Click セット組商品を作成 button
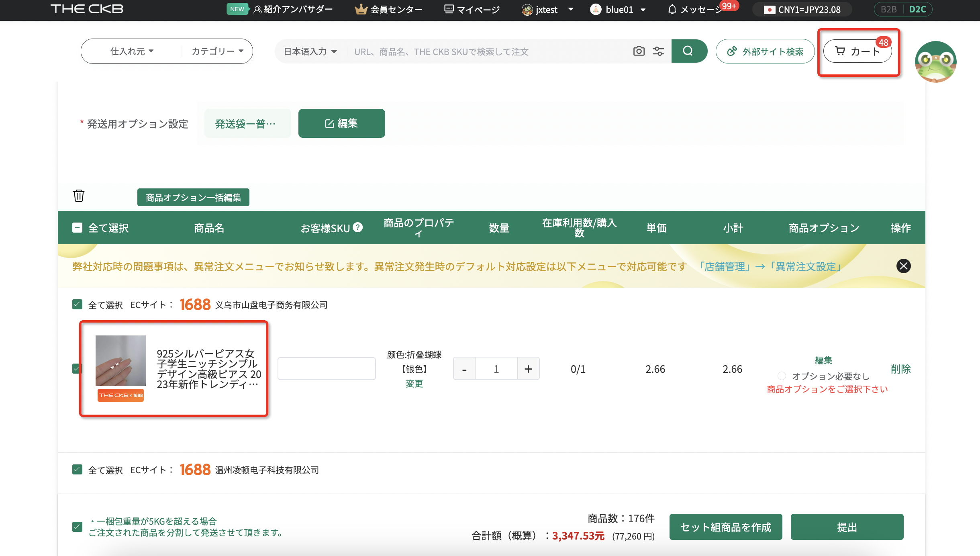 point(726,527)
